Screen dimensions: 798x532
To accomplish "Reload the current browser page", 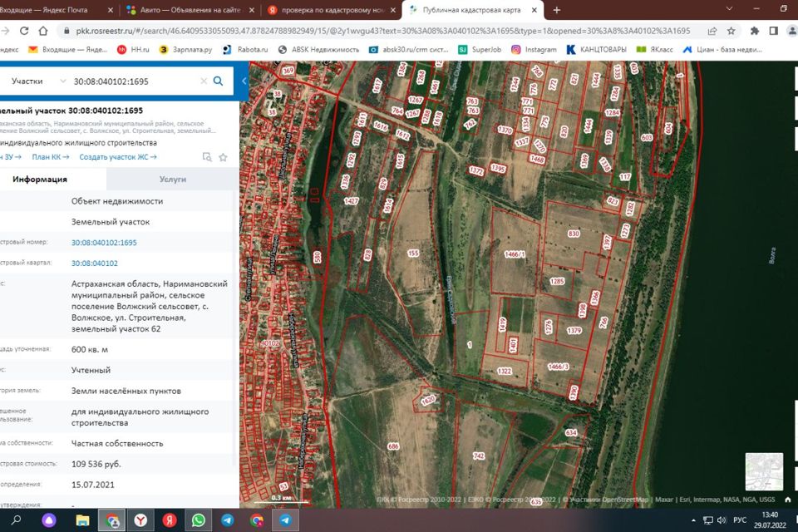I will click(24, 31).
